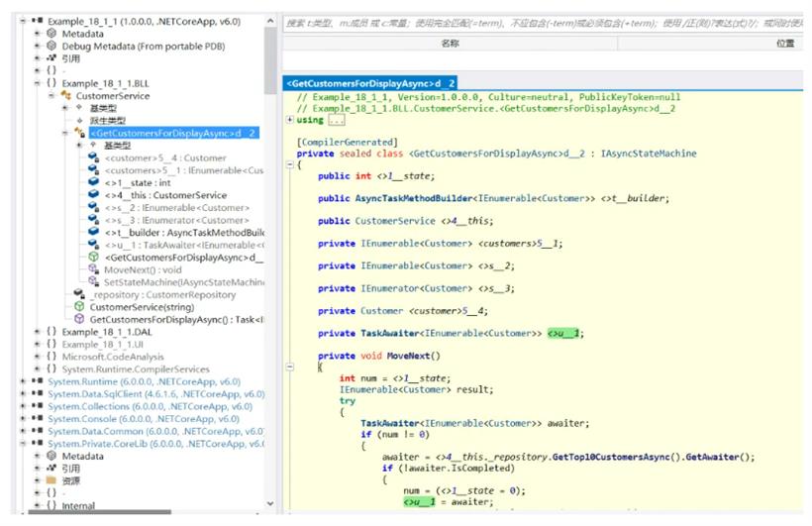Click the CompilerGenerated attribute in code
This screenshot has width=812, height=526.
pyautogui.click(x=347, y=142)
